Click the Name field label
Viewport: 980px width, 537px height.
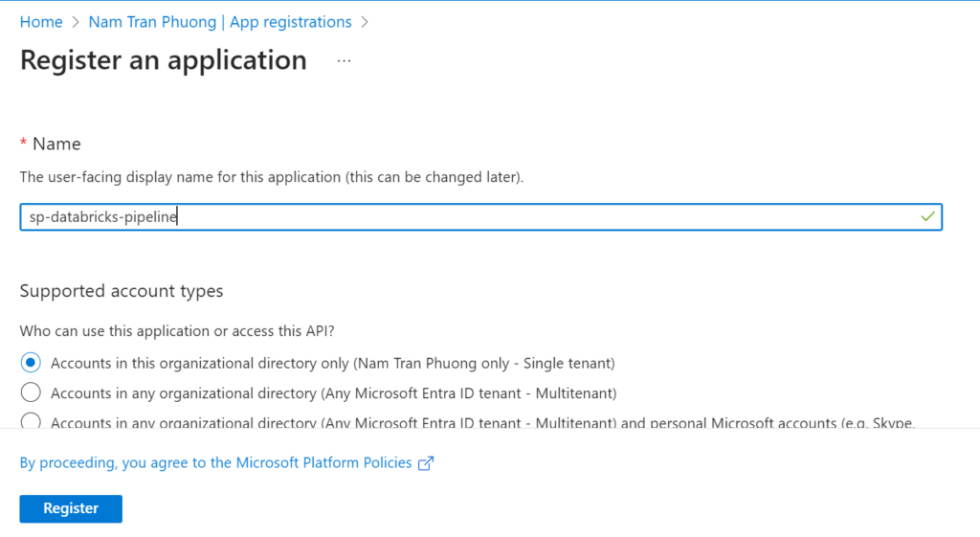click(56, 144)
